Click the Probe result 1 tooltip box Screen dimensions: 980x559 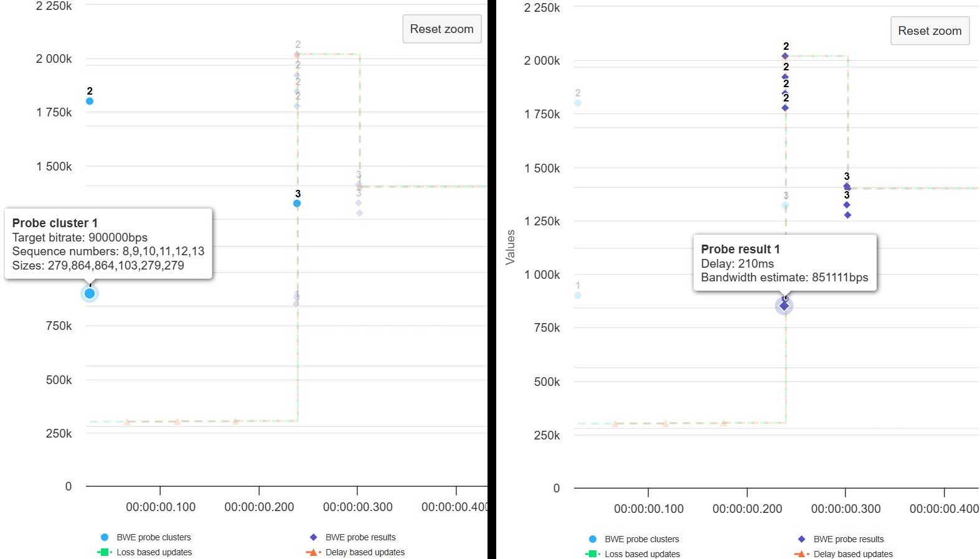[784, 263]
